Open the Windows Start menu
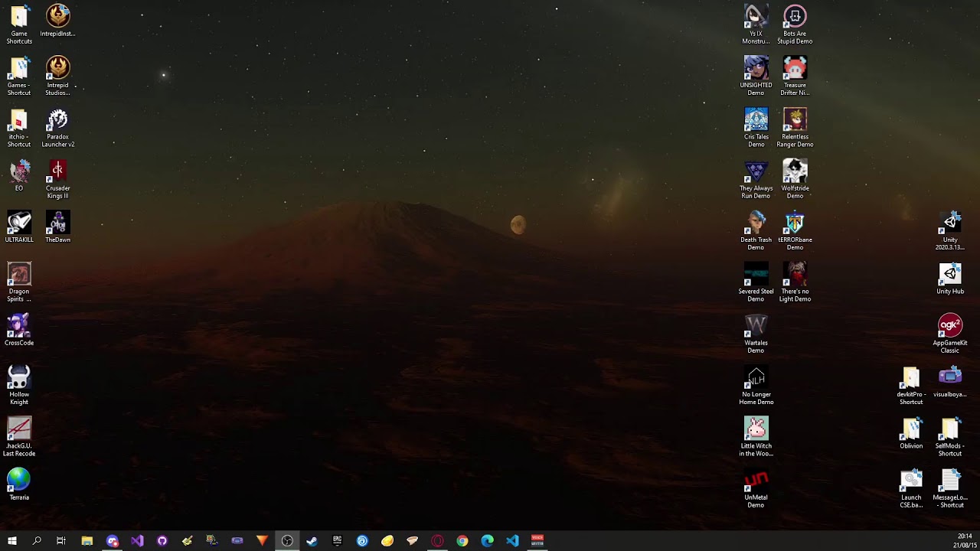Screen dimensions: 980x551 [x=11, y=540]
